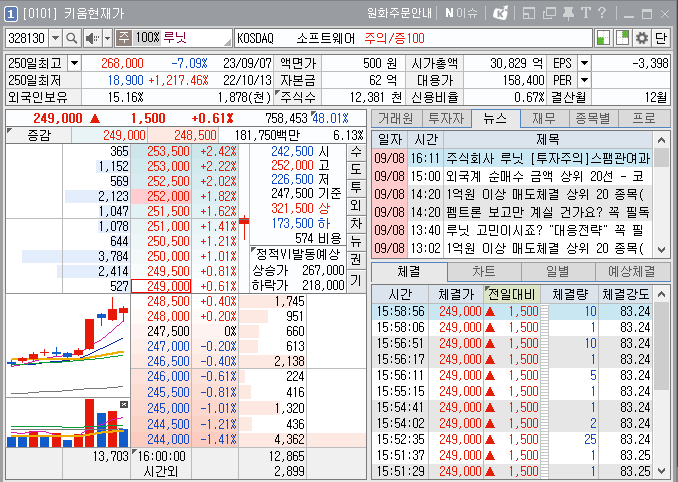Click the duplicate window icon in title bar
This screenshot has width=678, height=482.
(x=549, y=13)
